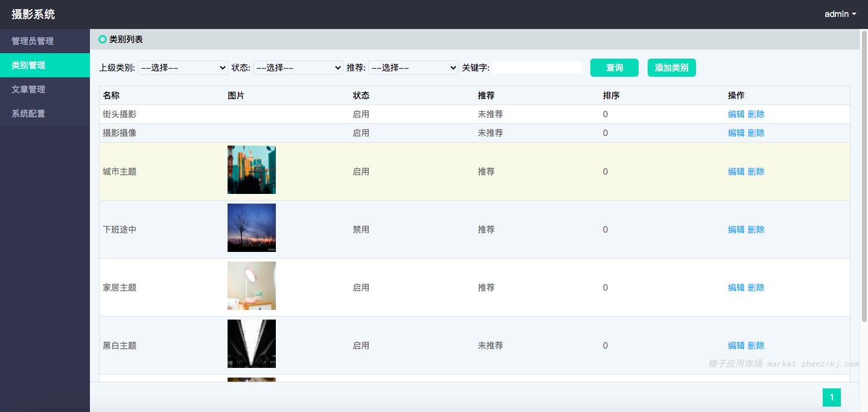
Task: Open the admin user dropdown menu
Action: (x=840, y=14)
